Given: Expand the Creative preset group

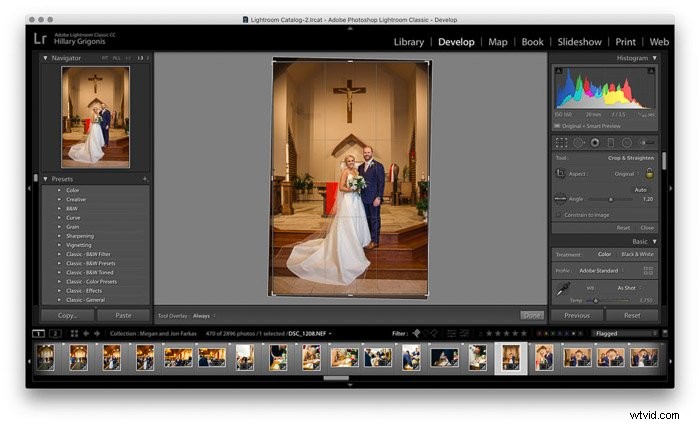Looking at the screenshot, I should pos(59,199).
